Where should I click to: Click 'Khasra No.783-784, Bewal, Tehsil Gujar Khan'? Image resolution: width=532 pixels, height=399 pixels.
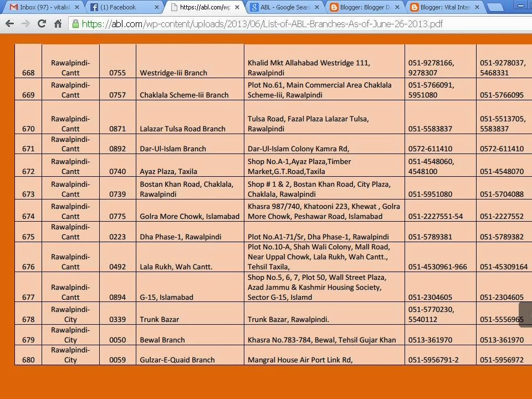point(321,340)
